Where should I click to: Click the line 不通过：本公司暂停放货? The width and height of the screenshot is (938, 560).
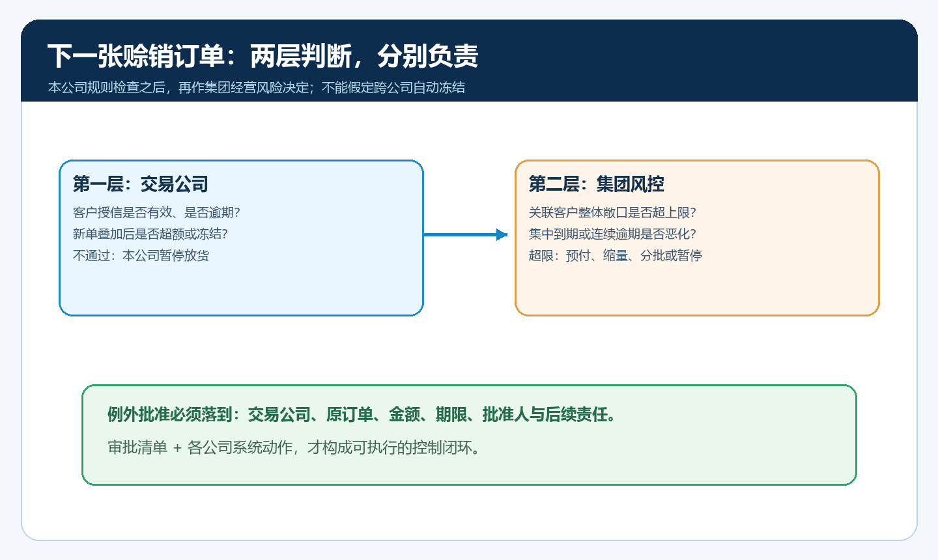pos(141,255)
